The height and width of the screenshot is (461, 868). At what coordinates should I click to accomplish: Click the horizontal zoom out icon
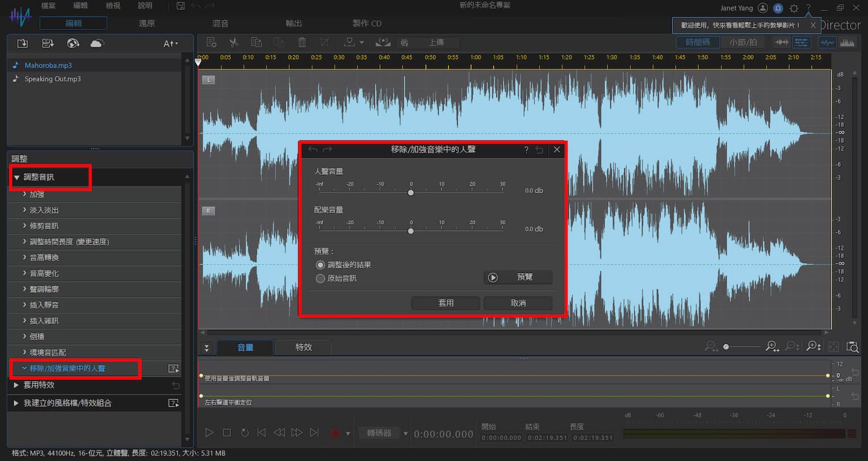click(711, 346)
